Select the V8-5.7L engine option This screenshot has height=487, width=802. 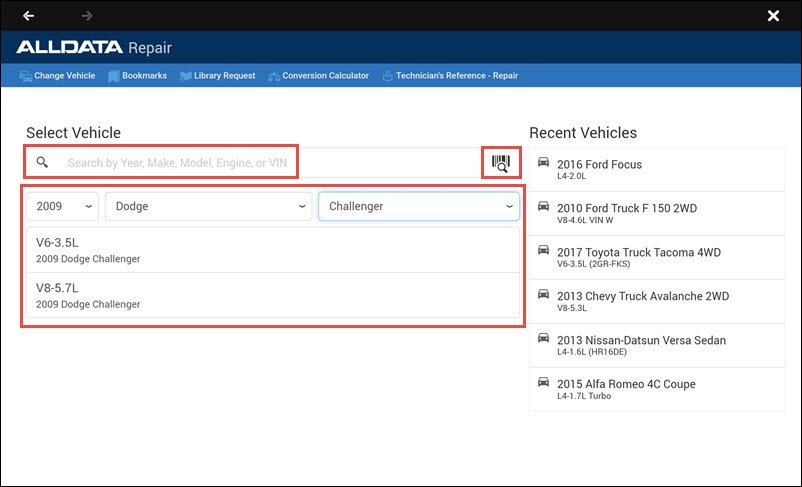click(273, 295)
